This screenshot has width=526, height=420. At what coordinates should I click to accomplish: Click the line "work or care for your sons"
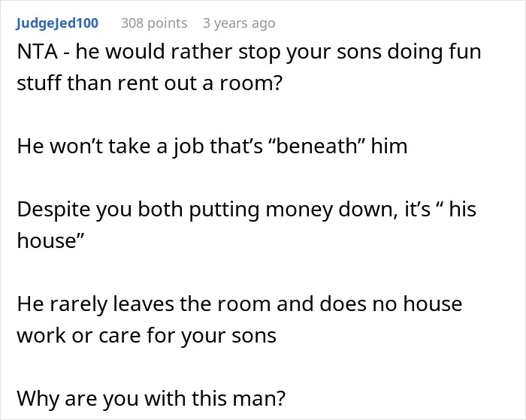(147, 336)
